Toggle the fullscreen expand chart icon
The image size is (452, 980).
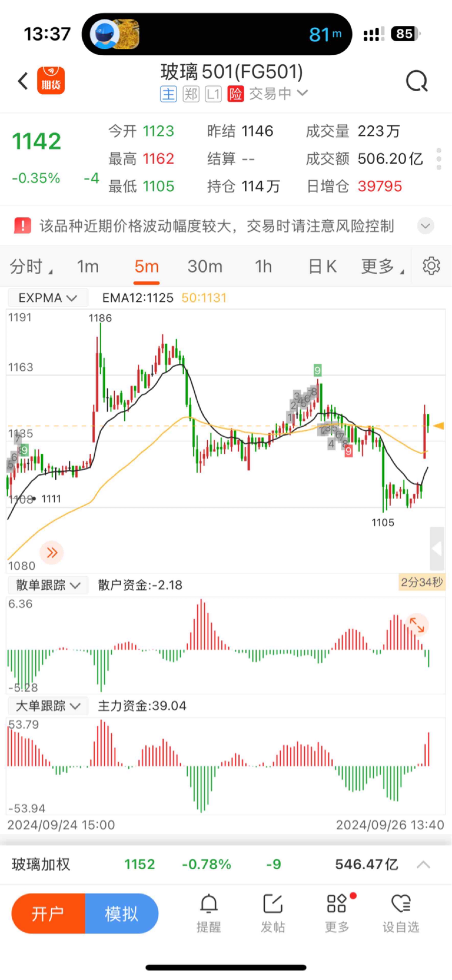[417, 625]
